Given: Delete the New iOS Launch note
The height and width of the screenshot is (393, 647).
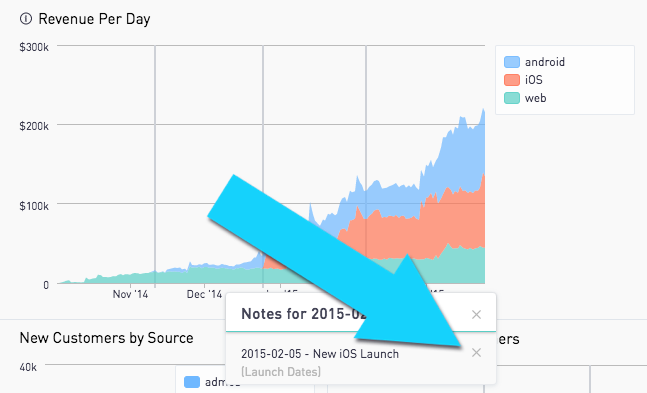Looking at the screenshot, I should coord(476,353).
